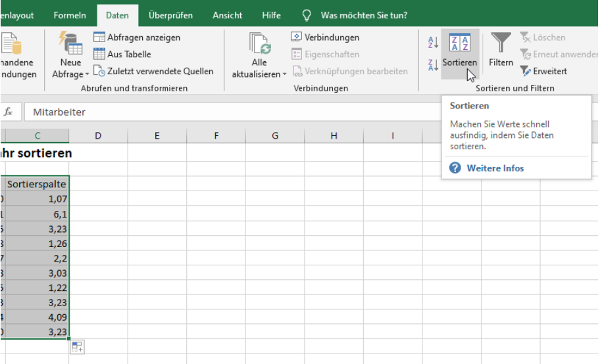Select the column C header
The height and width of the screenshot is (364, 600).
(37, 136)
